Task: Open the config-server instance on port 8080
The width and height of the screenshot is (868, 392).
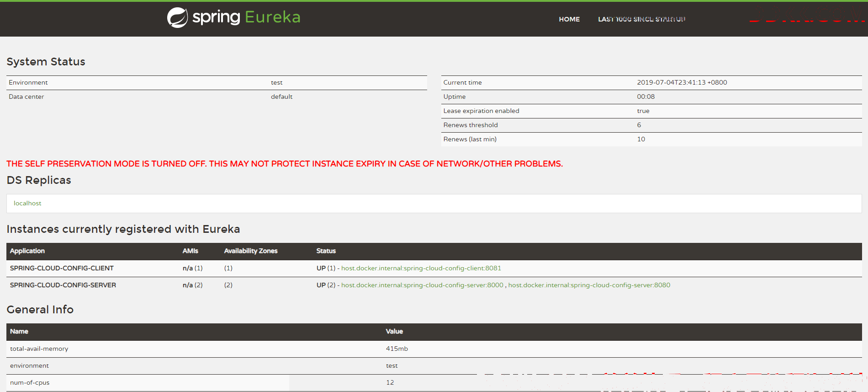Action: coord(589,285)
